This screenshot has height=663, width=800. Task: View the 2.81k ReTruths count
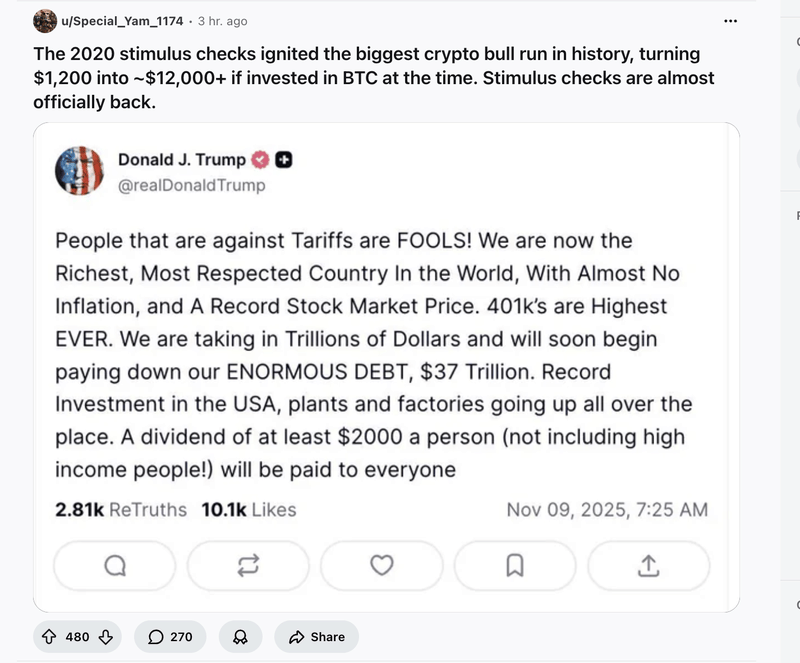121,510
